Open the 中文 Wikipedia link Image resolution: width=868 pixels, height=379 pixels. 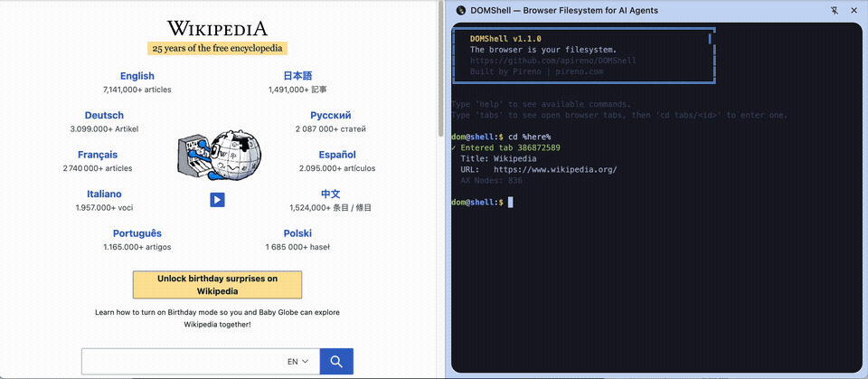pos(331,194)
